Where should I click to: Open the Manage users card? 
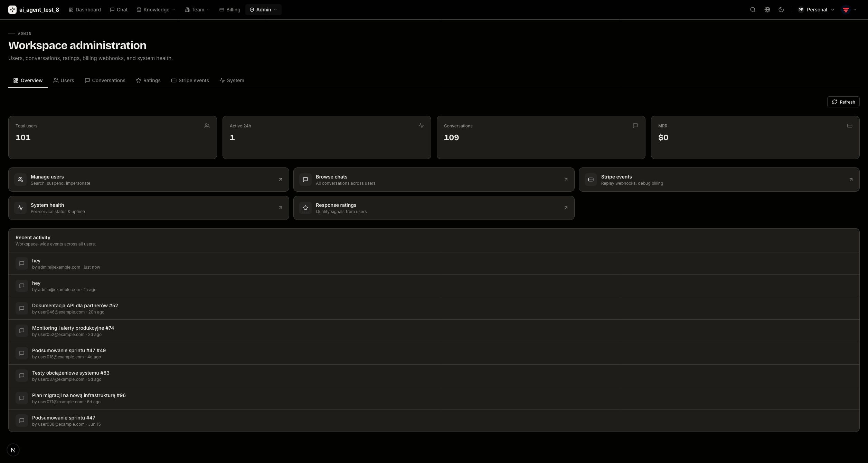149,180
